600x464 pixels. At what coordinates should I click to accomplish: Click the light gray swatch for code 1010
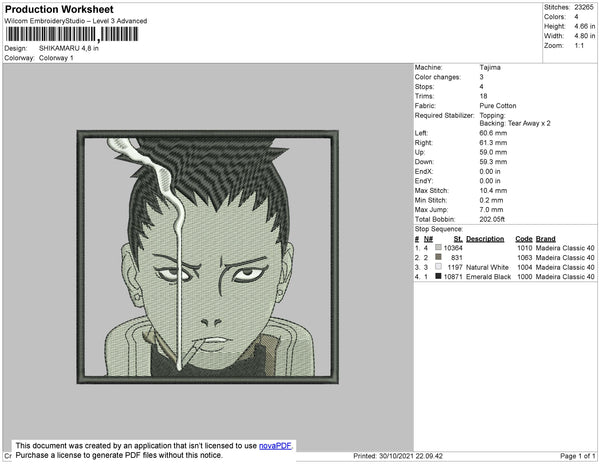pyautogui.click(x=439, y=248)
